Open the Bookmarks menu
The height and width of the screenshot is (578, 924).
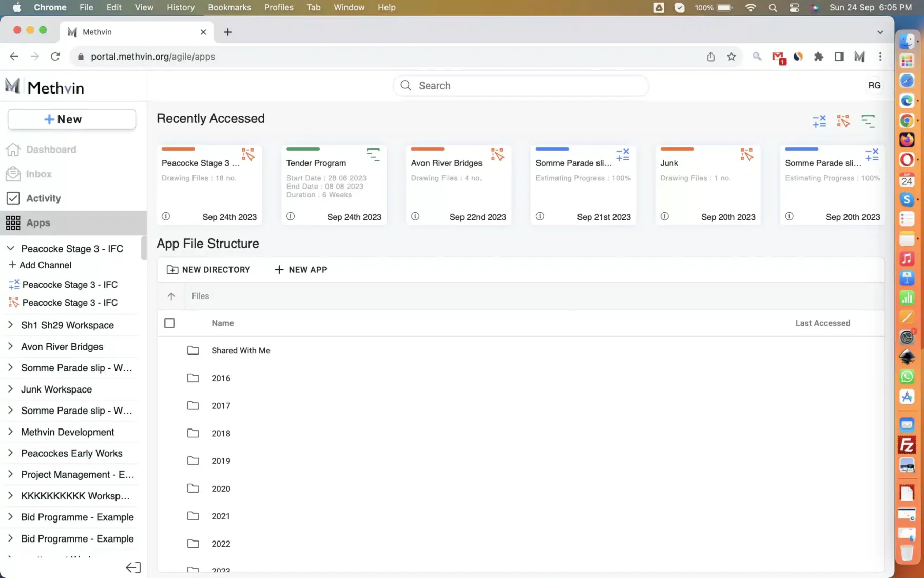click(x=229, y=7)
